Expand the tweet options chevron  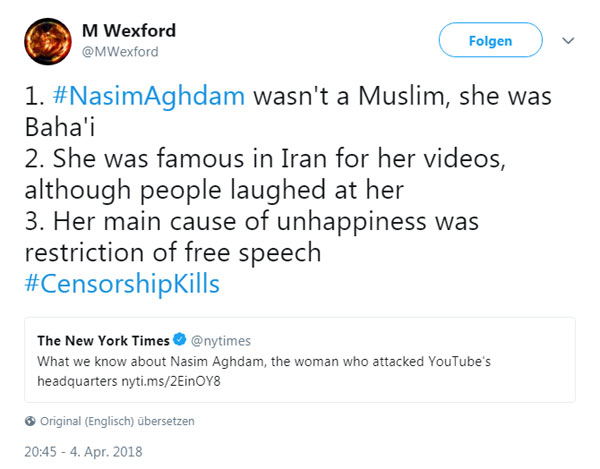(569, 41)
